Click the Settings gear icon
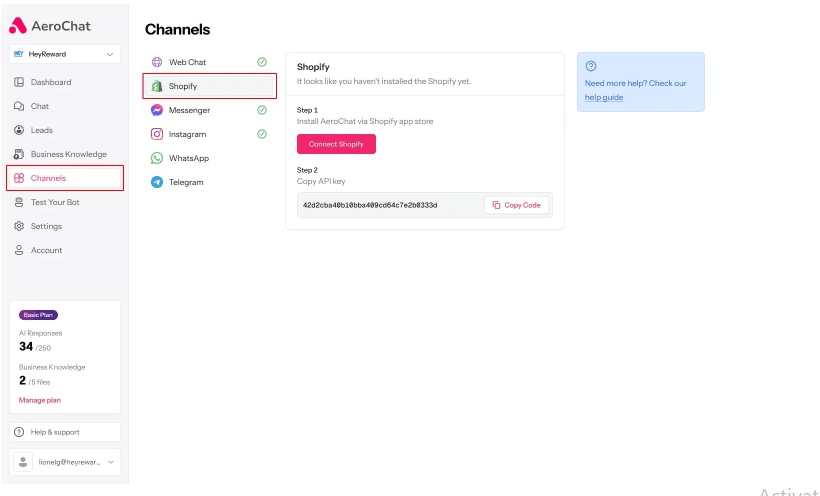 (x=19, y=227)
